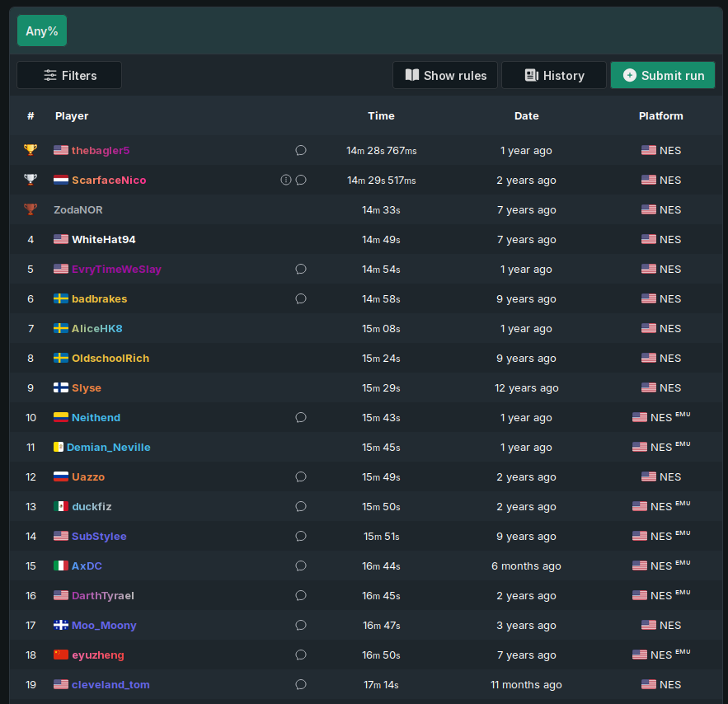Image resolution: width=728 pixels, height=704 pixels.
Task: Click the Italy flag beside AxDC
Action: (61, 566)
